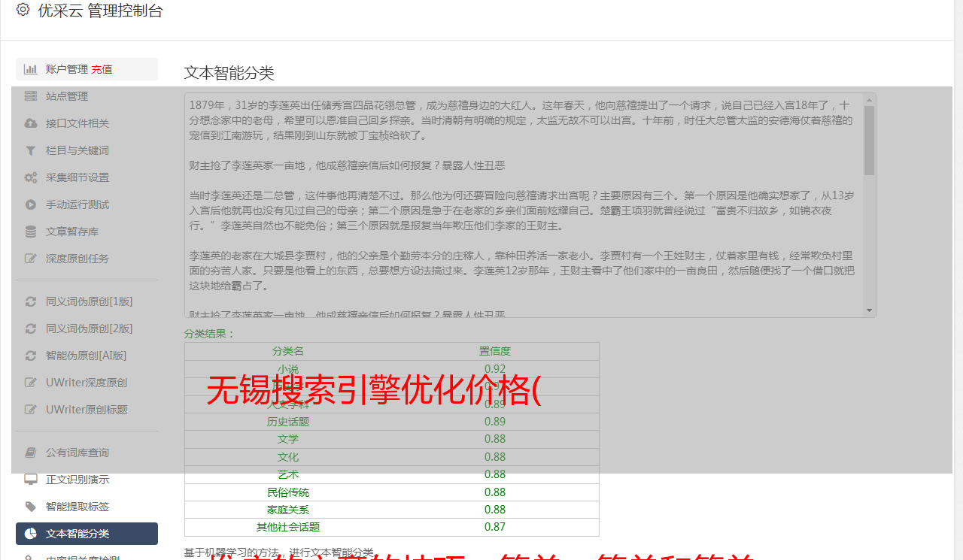The width and height of the screenshot is (963, 560).
Task: Click the gear icon beside 优采云 管理控制台
Action: [x=23, y=10]
